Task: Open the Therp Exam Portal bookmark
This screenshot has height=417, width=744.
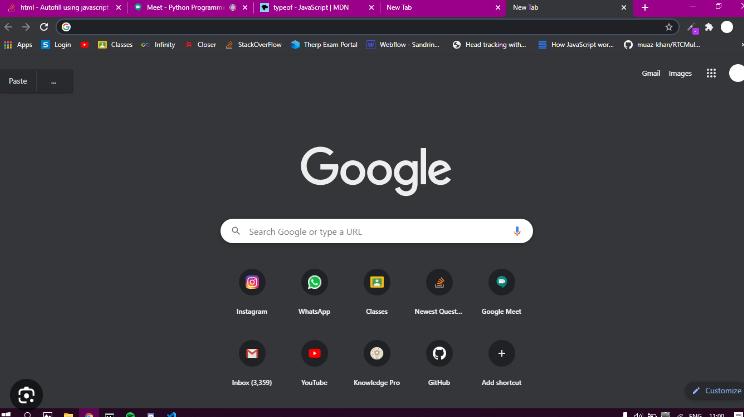Action: tap(324, 45)
